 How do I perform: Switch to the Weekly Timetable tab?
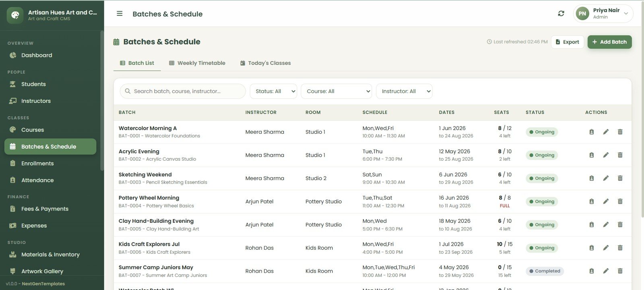(x=197, y=63)
